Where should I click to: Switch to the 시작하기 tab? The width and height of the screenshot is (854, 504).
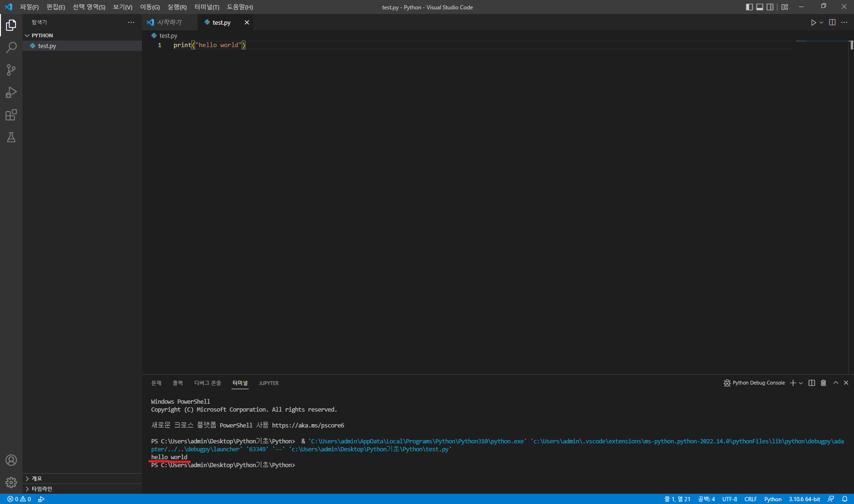tap(169, 22)
